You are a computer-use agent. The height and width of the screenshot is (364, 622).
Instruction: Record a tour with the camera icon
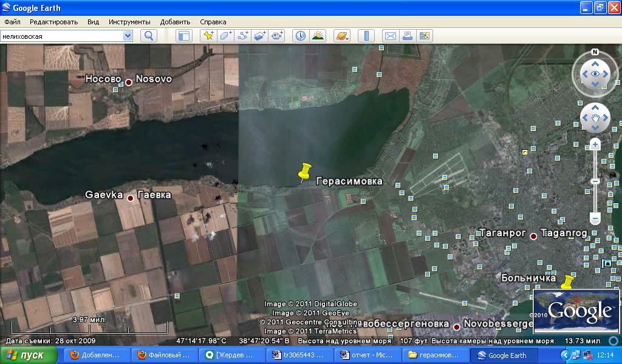pos(276,36)
